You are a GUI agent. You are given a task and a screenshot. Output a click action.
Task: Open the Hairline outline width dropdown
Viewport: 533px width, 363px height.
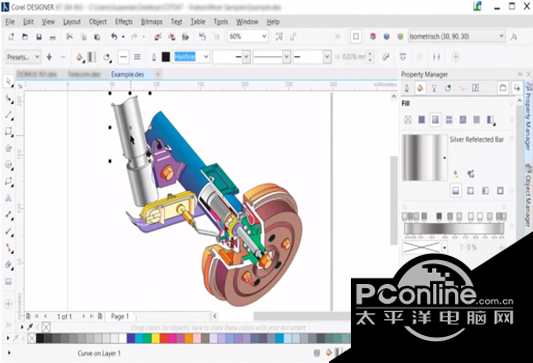pos(206,57)
